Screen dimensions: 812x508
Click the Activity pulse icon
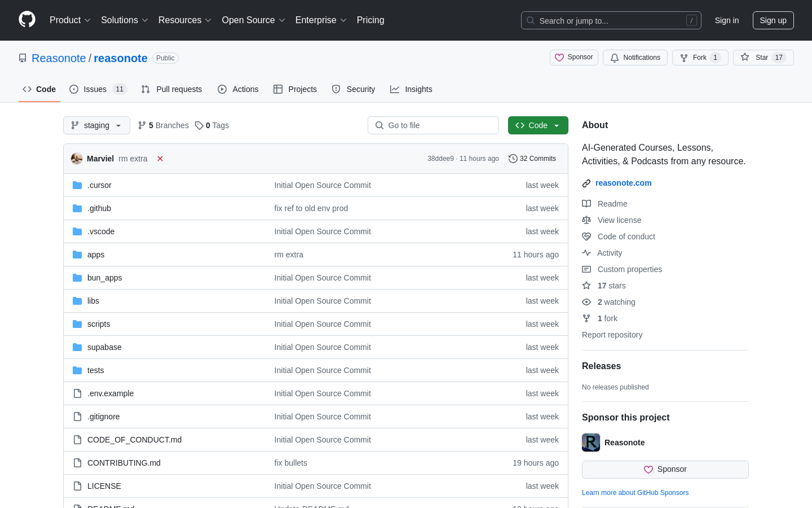(586, 253)
